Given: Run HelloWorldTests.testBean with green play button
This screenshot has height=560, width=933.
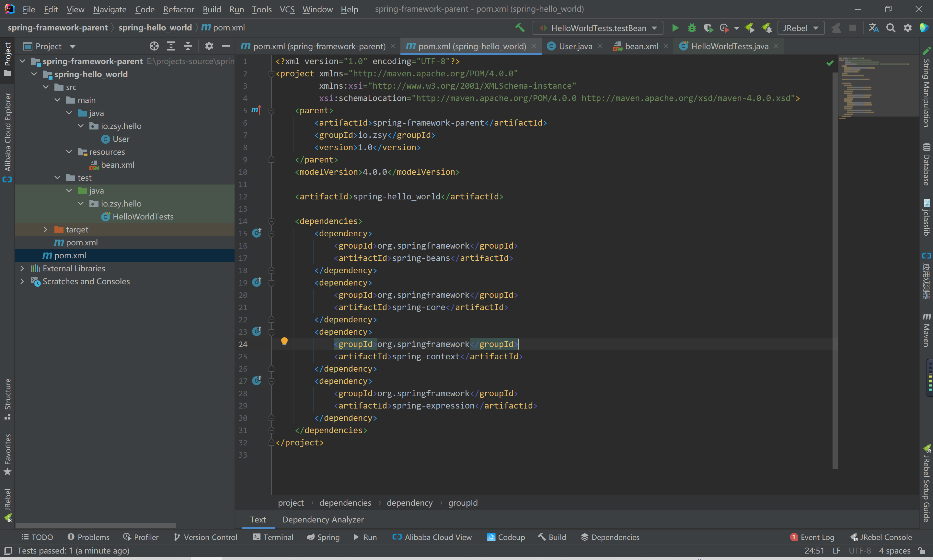Looking at the screenshot, I should pyautogui.click(x=675, y=28).
